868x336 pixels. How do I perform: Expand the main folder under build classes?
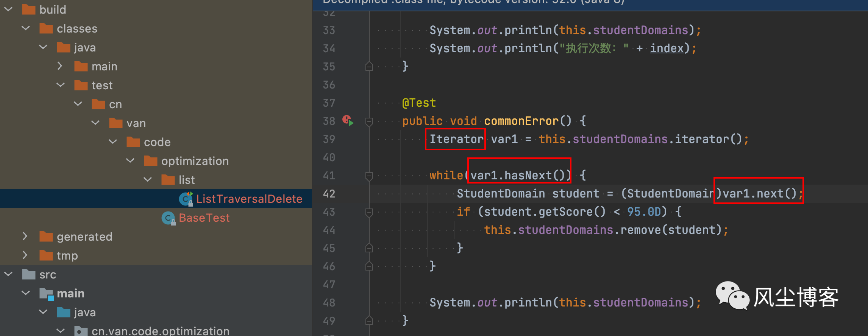pos(60,66)
